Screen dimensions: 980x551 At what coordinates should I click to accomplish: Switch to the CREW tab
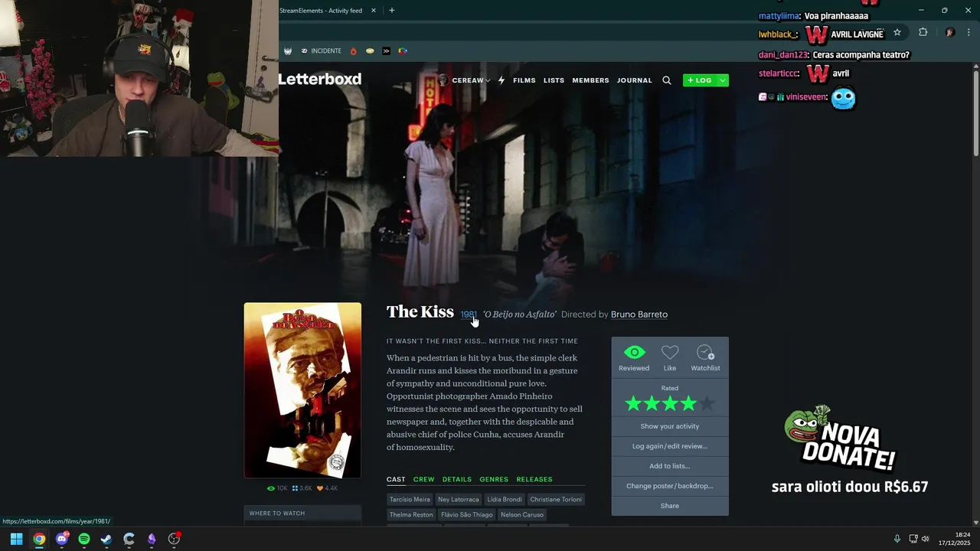tap(423, 480)
